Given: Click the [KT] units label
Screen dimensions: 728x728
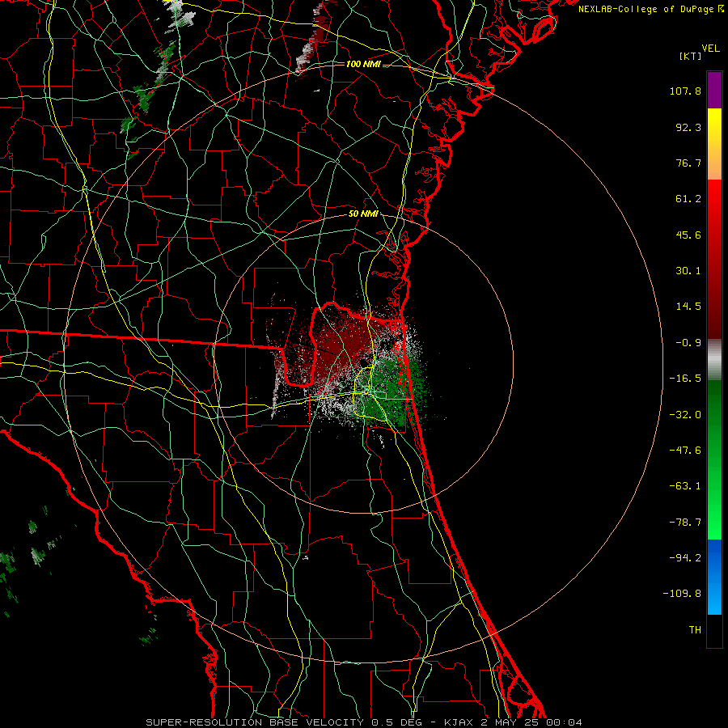Looking at the screenshot, I should (x=691, y=56).
